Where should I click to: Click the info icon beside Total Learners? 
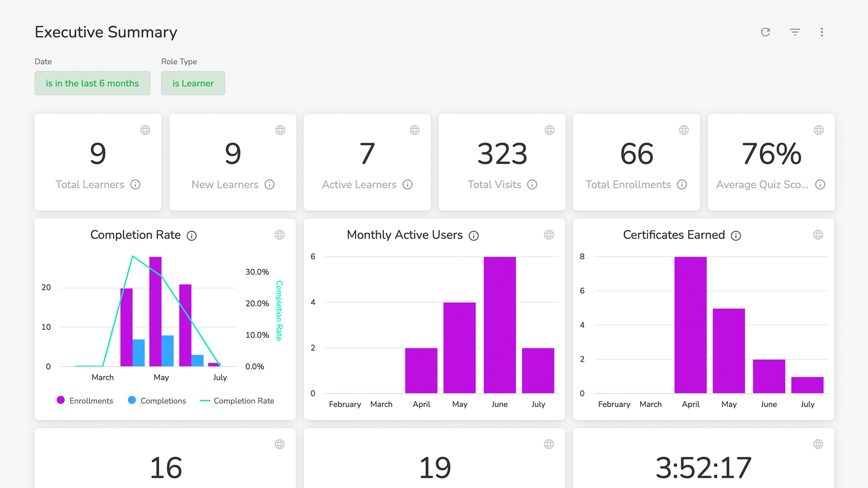click(135, 184)
